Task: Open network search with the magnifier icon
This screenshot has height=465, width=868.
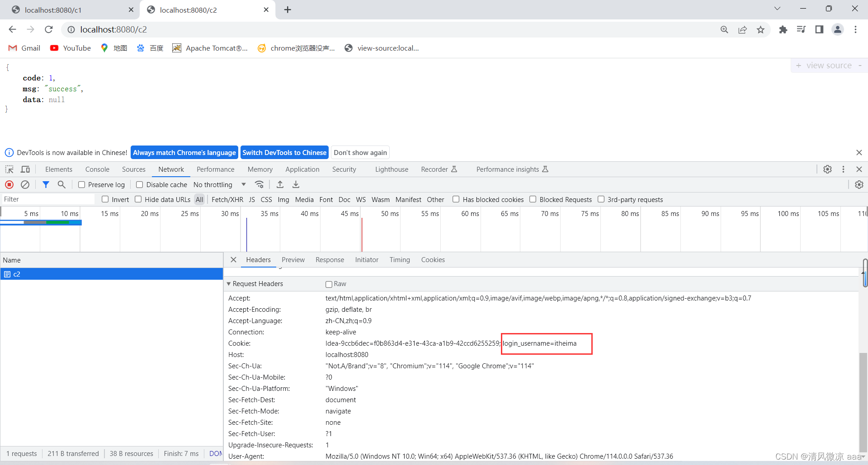Action: (x=61, y=184)
